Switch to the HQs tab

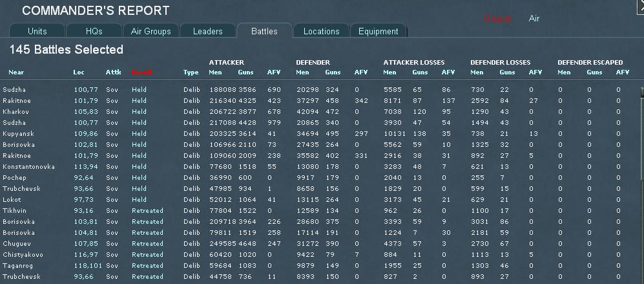coord(94,31)
